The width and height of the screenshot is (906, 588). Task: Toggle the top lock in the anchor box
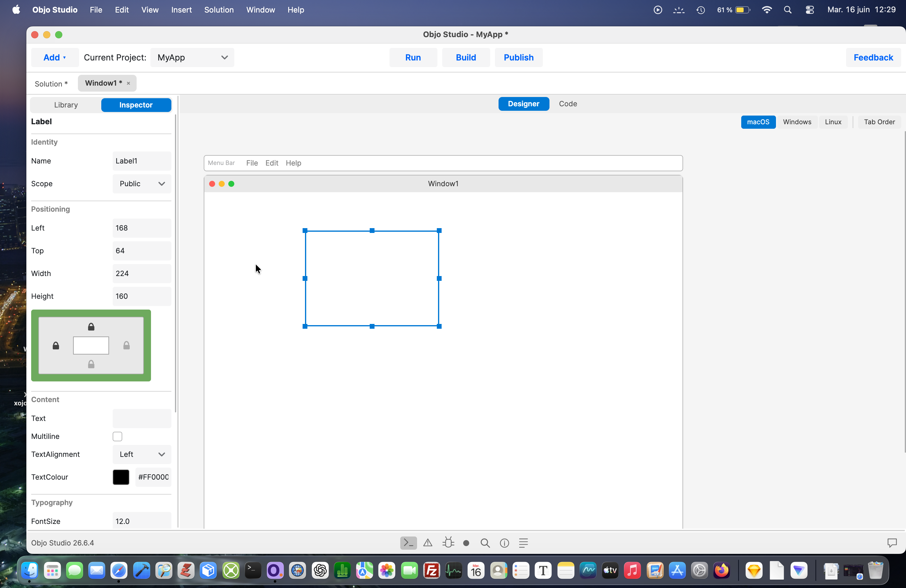click(91, 327)
